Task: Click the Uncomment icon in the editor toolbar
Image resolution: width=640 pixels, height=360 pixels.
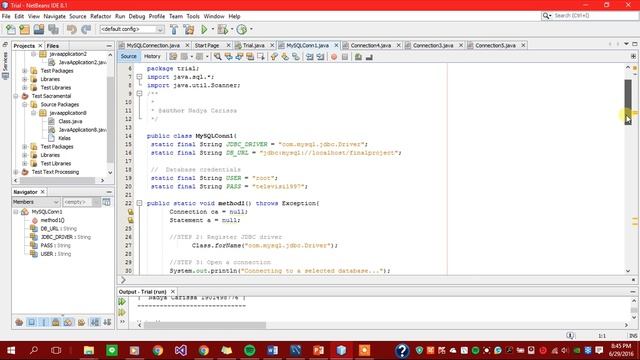Action: (369, 57)
